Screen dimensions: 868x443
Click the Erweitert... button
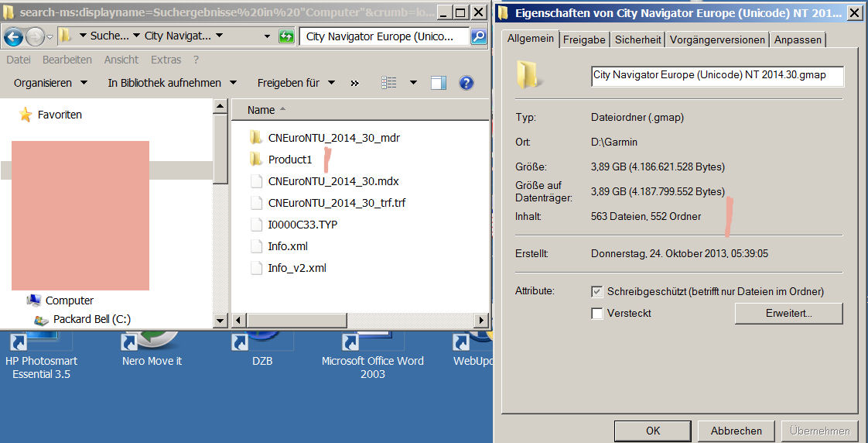click(789, 313)
